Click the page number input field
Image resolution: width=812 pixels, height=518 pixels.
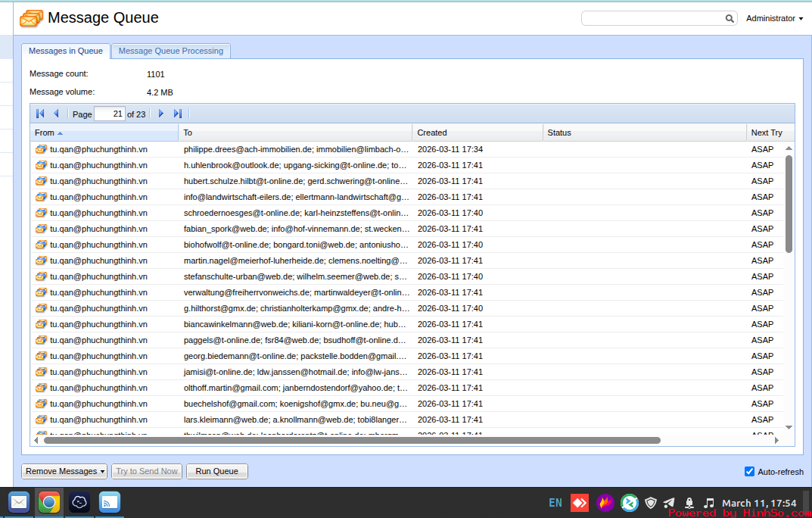coord(110,114)
